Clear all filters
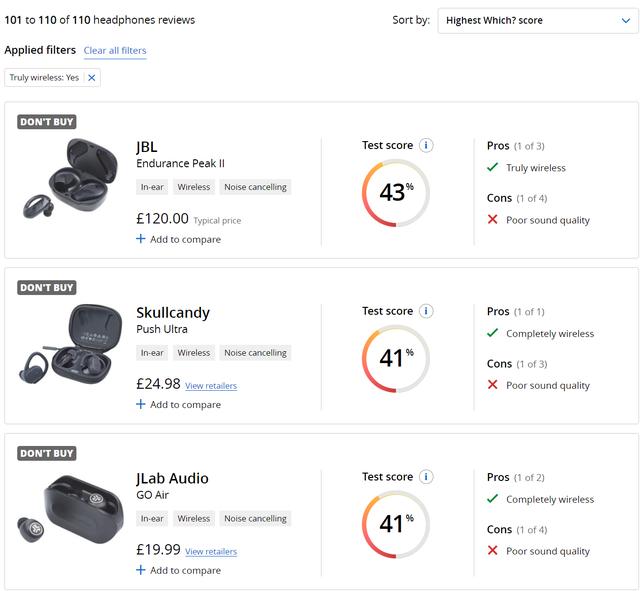 click(x=115, y=51)
